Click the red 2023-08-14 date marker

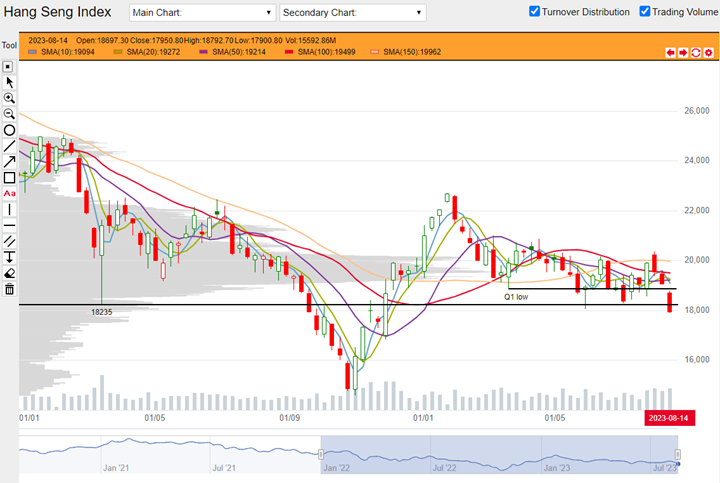point(669,418)
